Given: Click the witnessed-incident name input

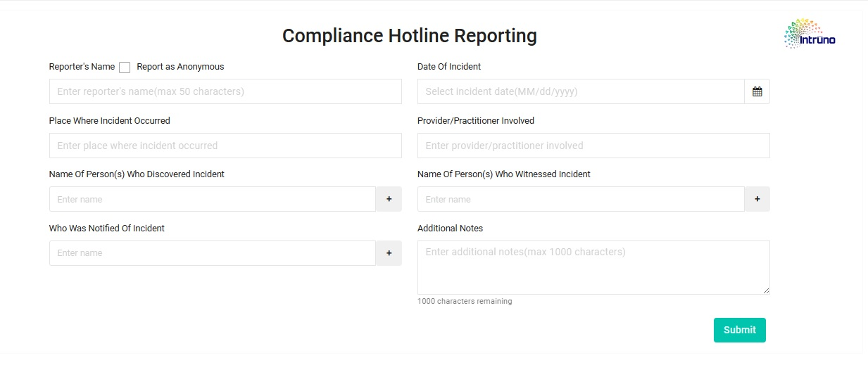Looking at the screenshot, I should (580, 199).
